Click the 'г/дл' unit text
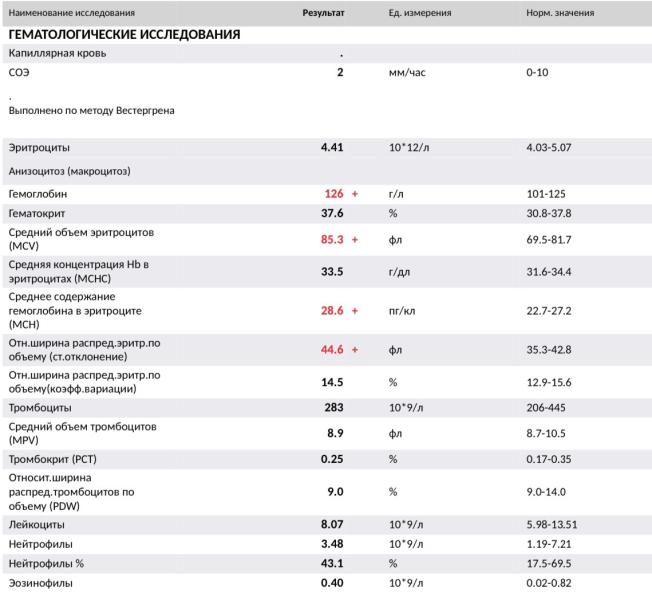The height and width of the screenshot is (600, 652). pos(399,272)
